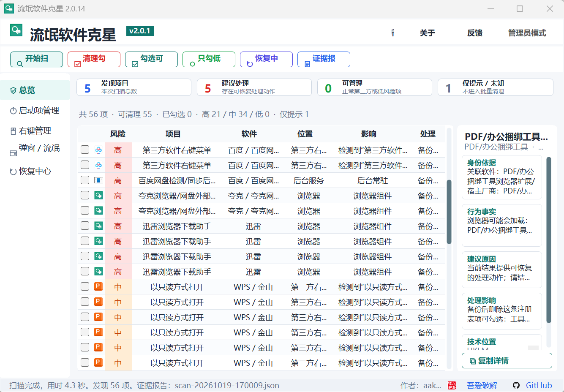Follow the 吾爱破解 link
Viewport: 564px width, 392px height.
click(x=482, y=385)
